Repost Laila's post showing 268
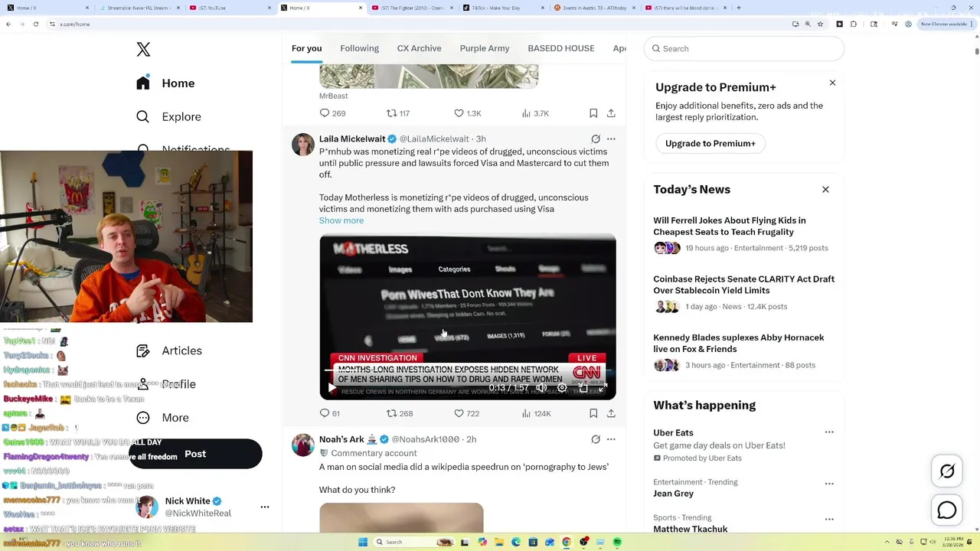Image resolution: width=980 pixels, height=551 pixels. click(399, 413)
